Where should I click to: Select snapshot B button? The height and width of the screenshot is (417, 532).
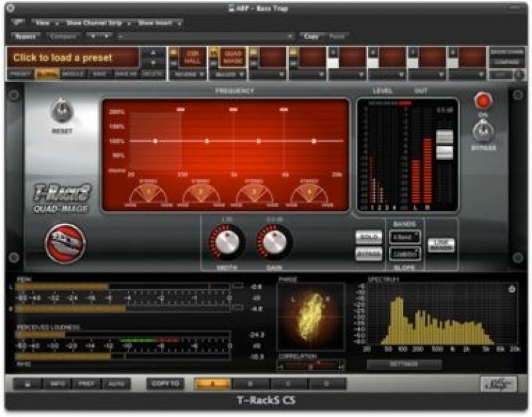click(251, 384)
